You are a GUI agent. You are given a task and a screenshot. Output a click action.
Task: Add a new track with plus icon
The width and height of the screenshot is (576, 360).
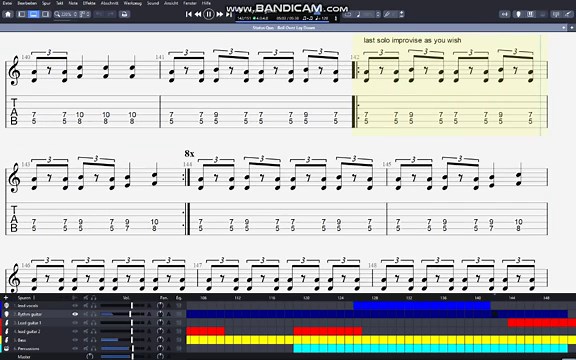pyautogui.click(x=6, y=298)
